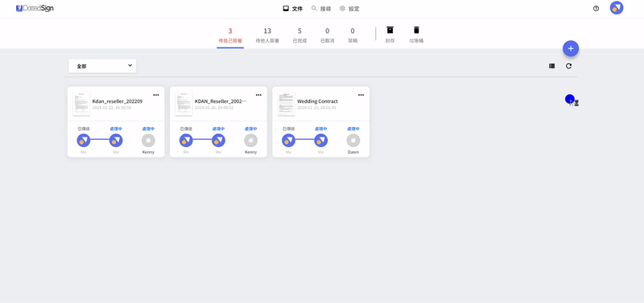Click Kenny's avatar on KDAN_Reseller_2002 card

[251, 141]
